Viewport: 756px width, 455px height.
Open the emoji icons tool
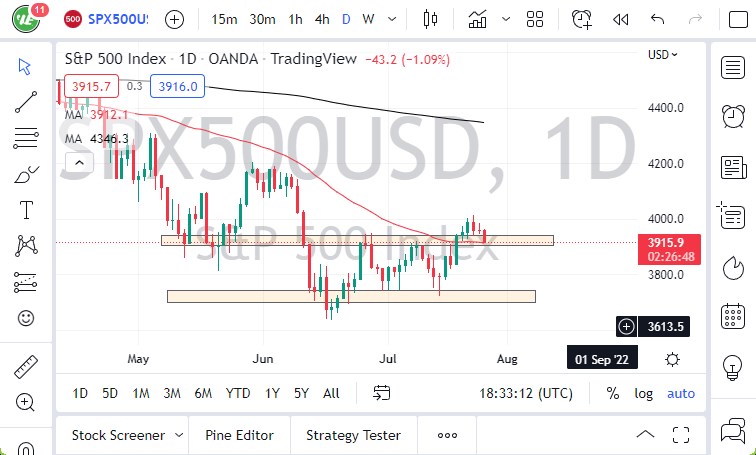(x=26, y=318)
